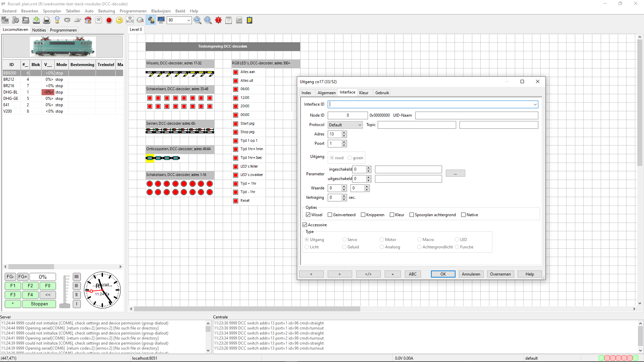
Task: Click the Overnemen button
Action: 500,274
